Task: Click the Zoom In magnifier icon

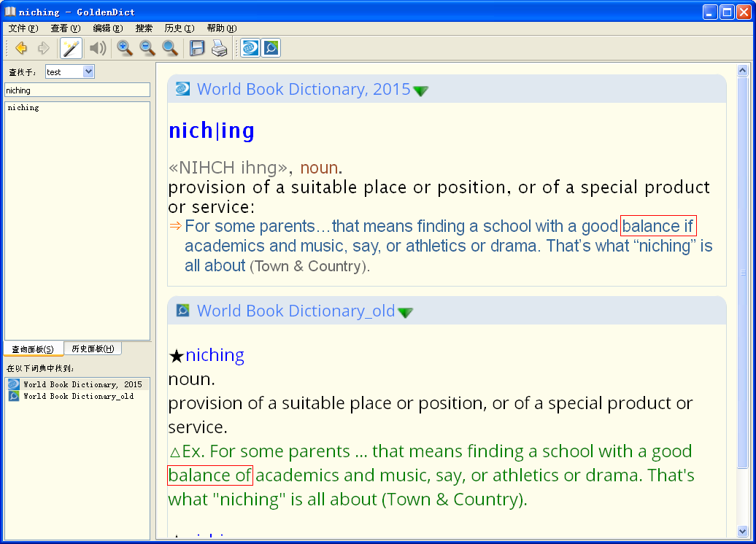Action: point(125,48)
